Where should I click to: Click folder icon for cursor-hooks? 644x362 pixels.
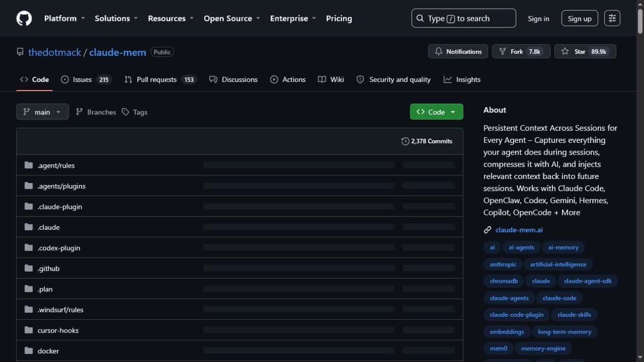point(29,330)
